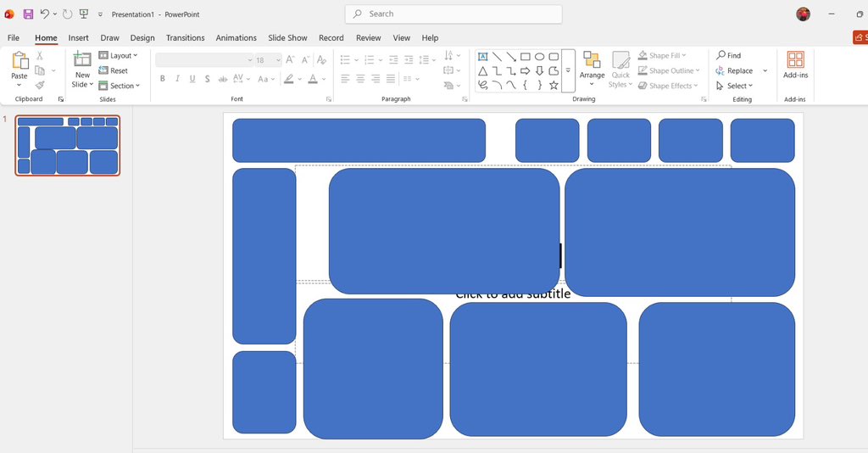Select the Curve shape

[x=511, y=86]
